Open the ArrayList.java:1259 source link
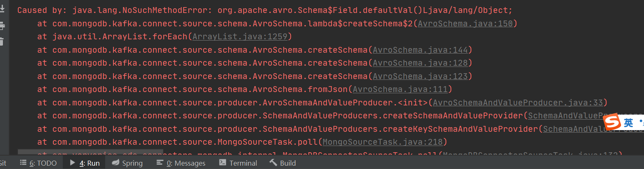Viewport: 644px width, 169px height. coord(240,36)
